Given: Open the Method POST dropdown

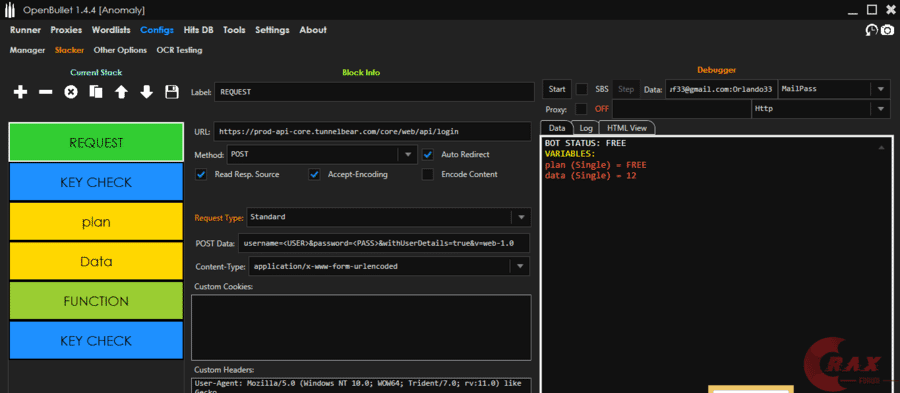Looking at the screenshot, I should click(x=408, y=154).
